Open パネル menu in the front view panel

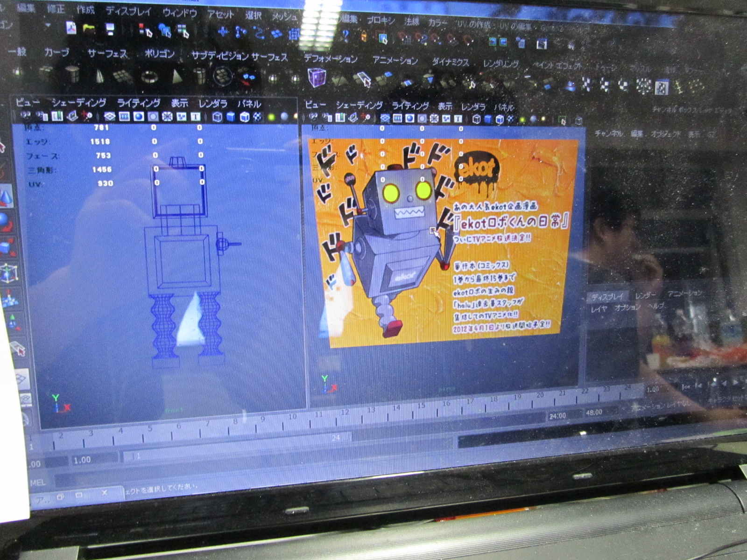(249, 103)
